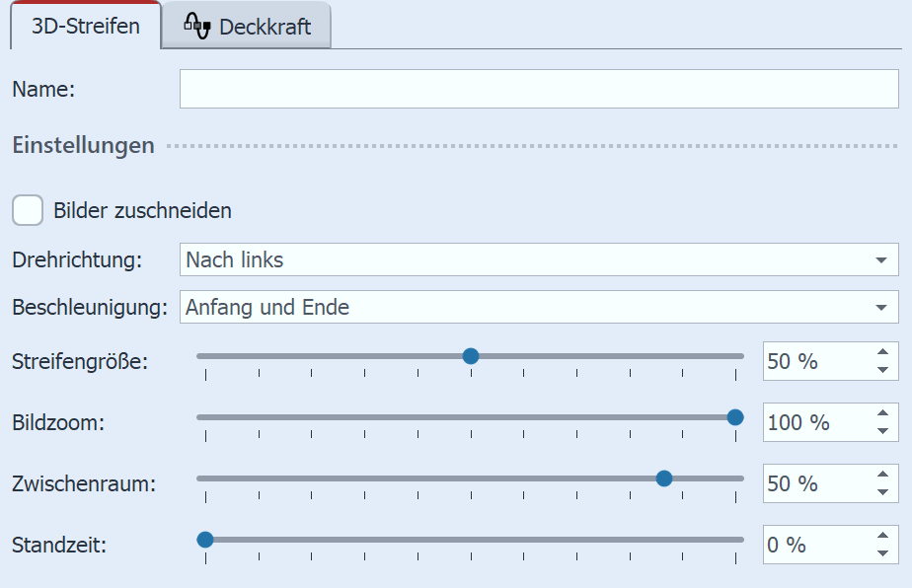Raise Zwischenraum value with up arrow
912x588 pixels.
882,476
